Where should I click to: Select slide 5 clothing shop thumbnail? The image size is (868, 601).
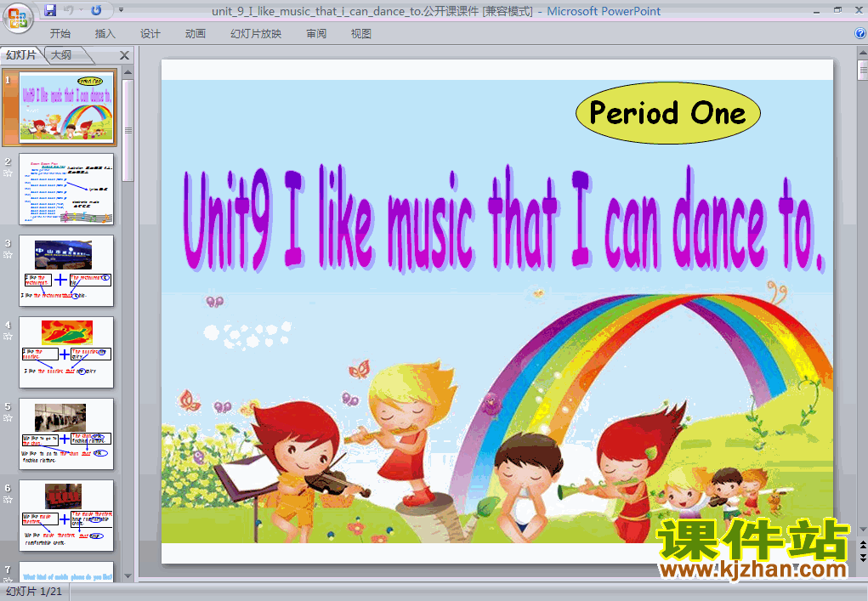coord(66,434)
